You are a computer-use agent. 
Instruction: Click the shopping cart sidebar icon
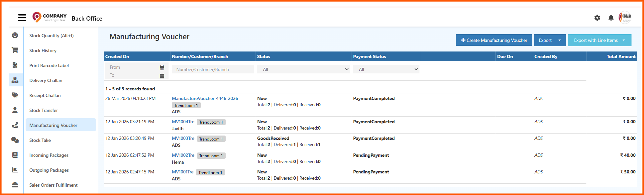click(x=15, y=50)
